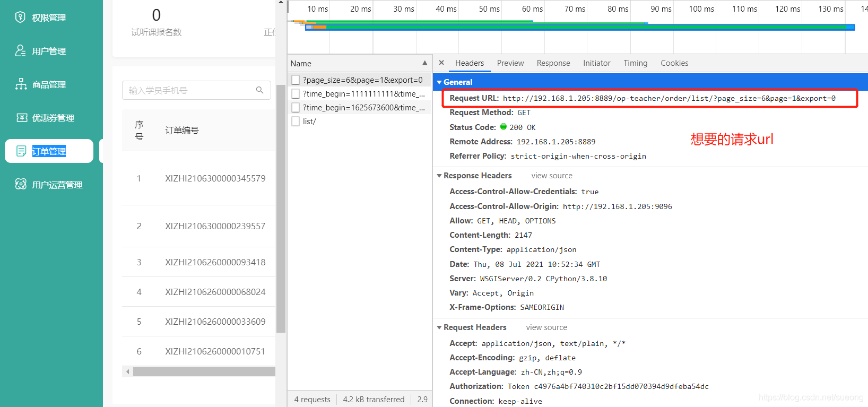Click the Request URL value
This screenshot has width=868, height=407.
(x=669, y=98)
